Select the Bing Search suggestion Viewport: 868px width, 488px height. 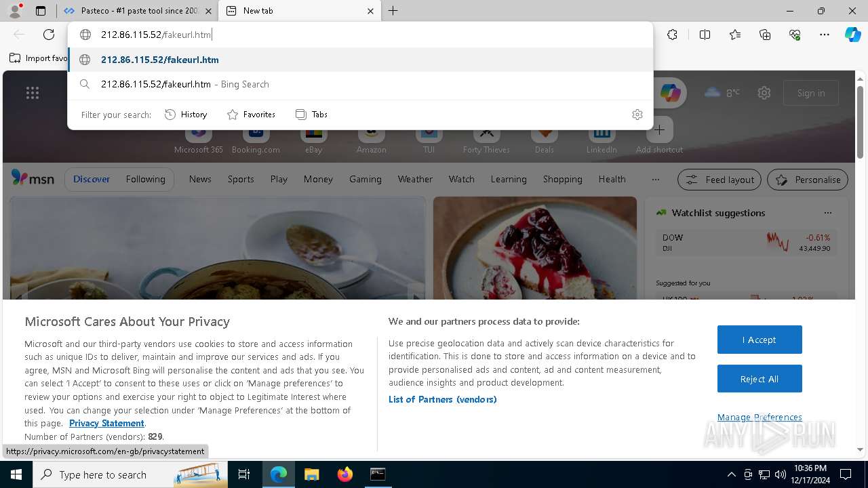[360, 84]
